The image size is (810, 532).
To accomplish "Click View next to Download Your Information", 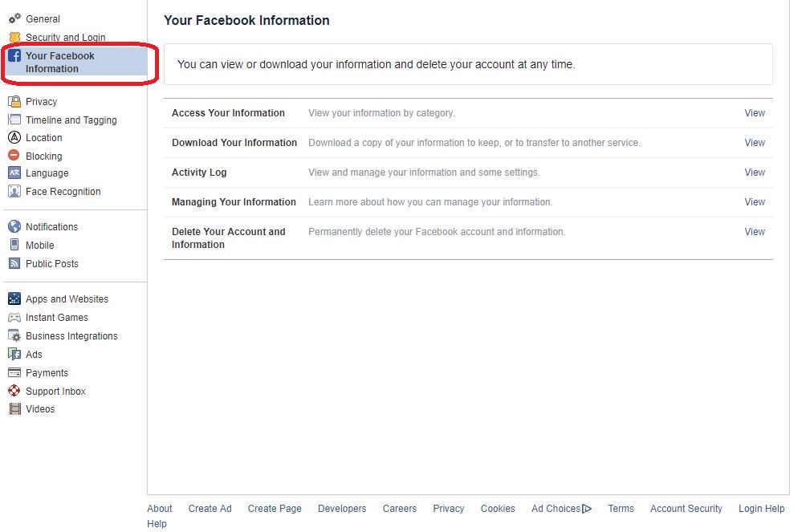I will point(754,143).
